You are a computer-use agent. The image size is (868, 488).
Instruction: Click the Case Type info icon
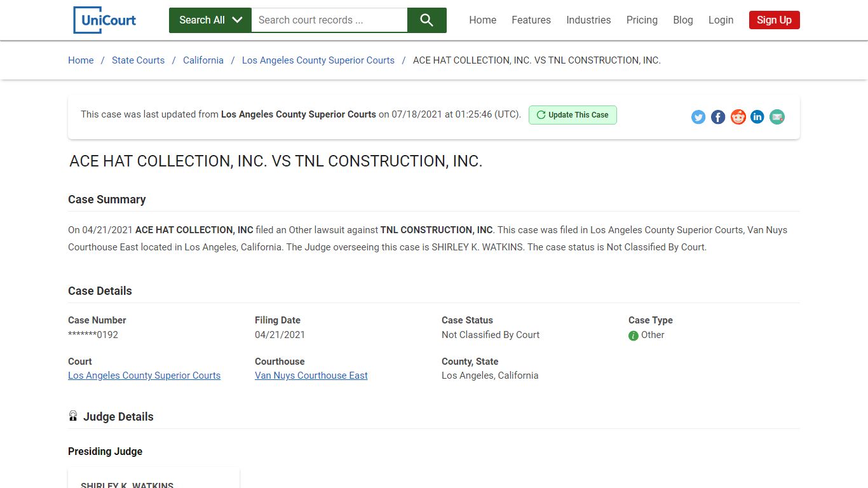click(x=634, y=335)
